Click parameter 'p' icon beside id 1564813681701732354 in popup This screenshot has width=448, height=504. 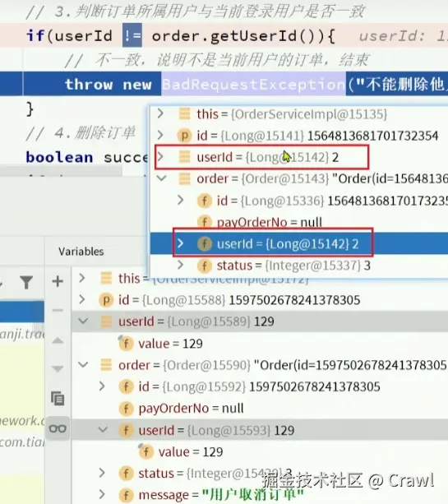[184, 136]
